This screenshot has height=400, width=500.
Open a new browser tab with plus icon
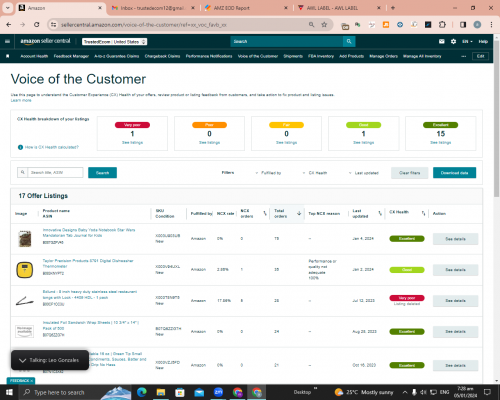point(393,8)
